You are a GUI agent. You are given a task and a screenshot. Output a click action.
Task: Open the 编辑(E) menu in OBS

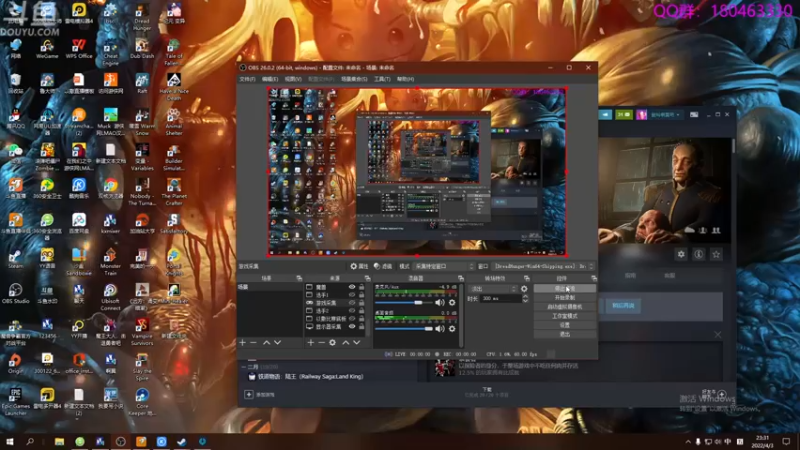coord(270,79)
